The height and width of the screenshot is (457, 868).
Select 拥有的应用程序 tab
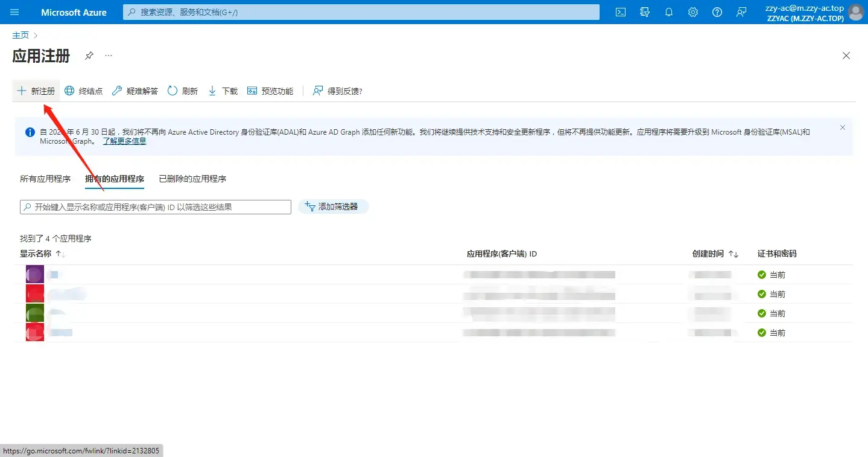tap(115, 179)
